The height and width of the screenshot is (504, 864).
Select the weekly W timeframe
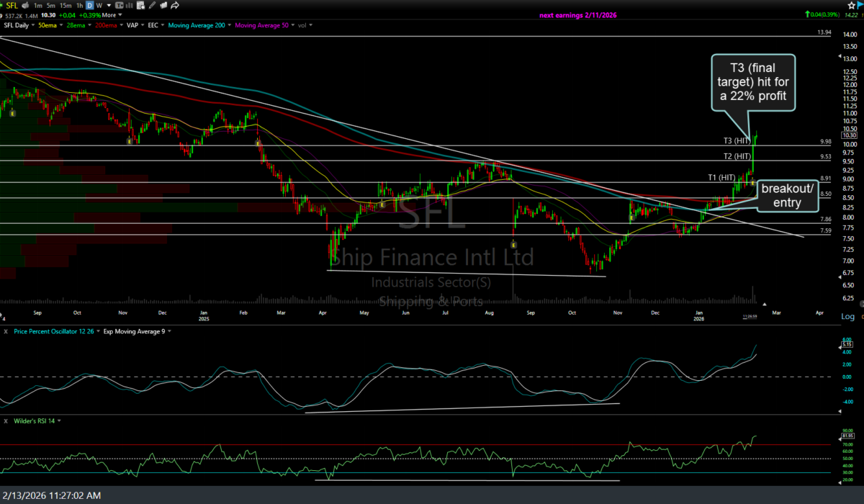99,5
